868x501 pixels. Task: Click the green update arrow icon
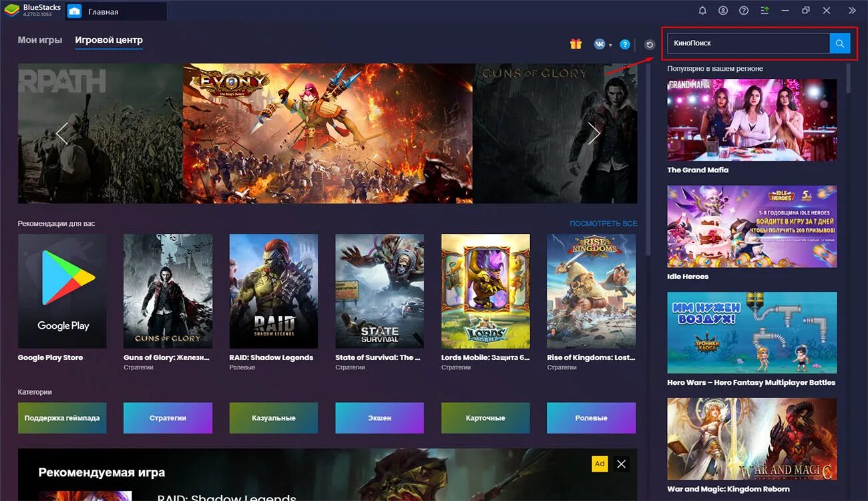(765, 11)
